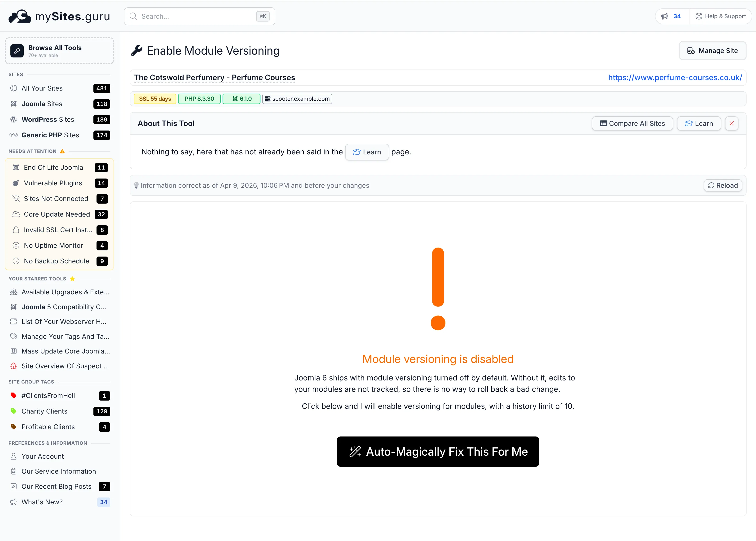756x541 pixels.
Task: Click the padlock icon for Invalid SSL Cert
Action: click(16, 230)
